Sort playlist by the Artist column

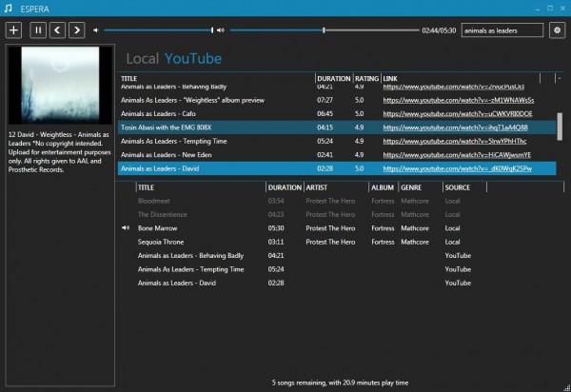(x=319, y=187)
